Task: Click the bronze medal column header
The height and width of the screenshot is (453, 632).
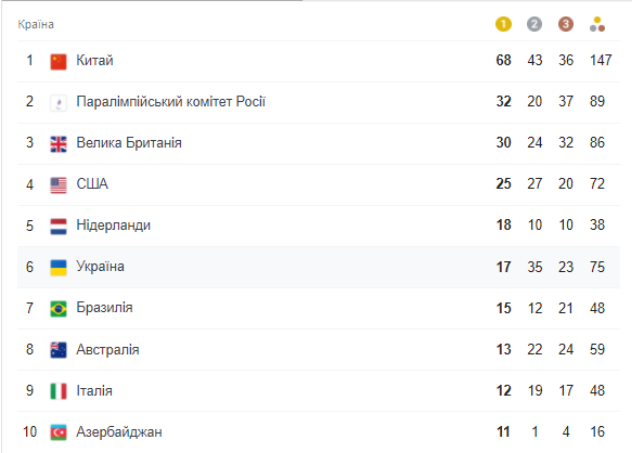Action: 566,24
